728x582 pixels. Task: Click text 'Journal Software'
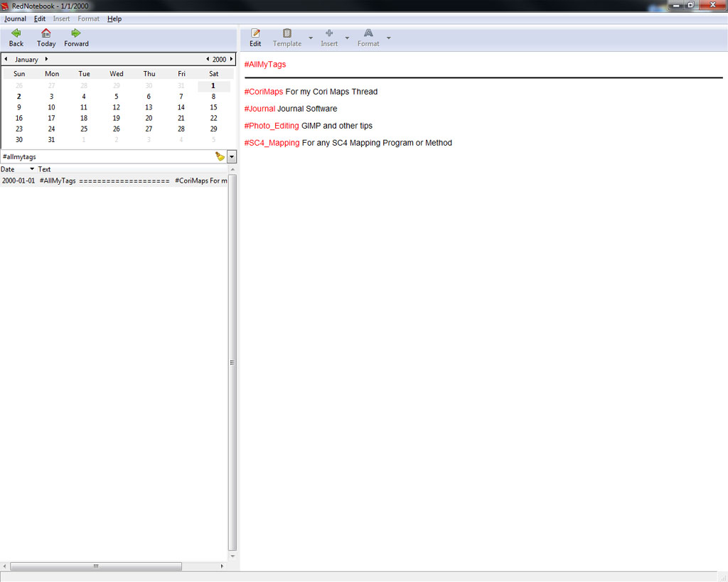[x=307, y=109]
